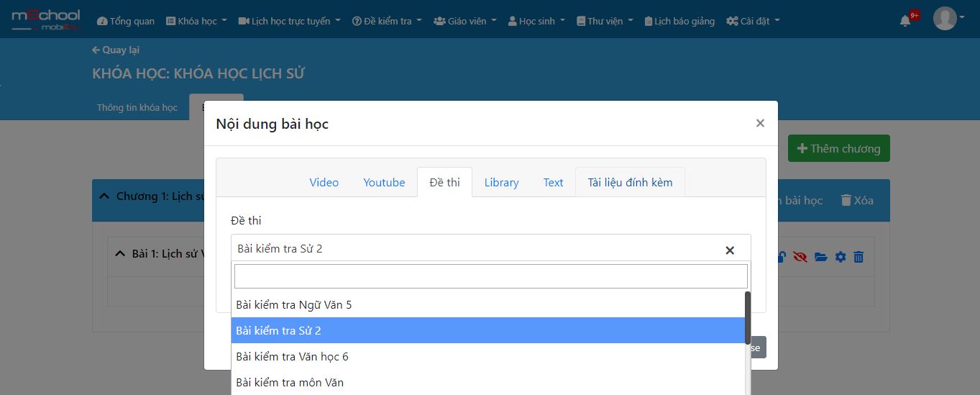Close the Nội dung bài học dialog
Image resolution: width=980 pixels, height=395 pixels.
coord(760,123)
